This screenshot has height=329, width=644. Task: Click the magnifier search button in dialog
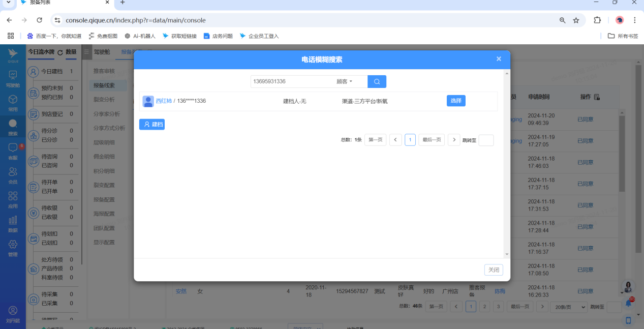377,81
